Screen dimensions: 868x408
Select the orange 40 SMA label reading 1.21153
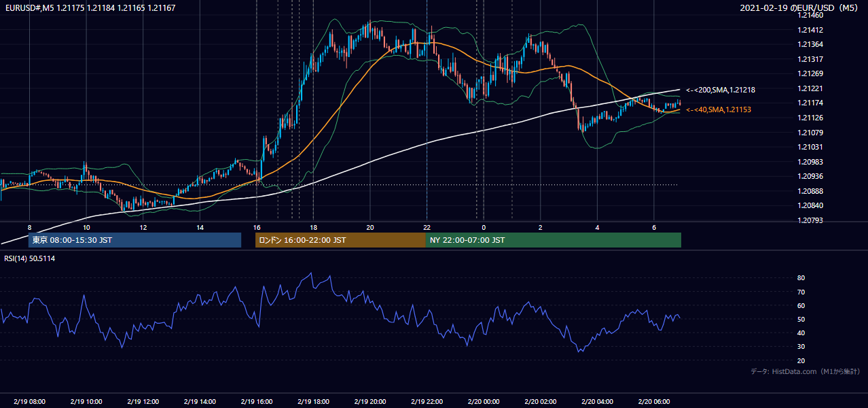[718, 109]
